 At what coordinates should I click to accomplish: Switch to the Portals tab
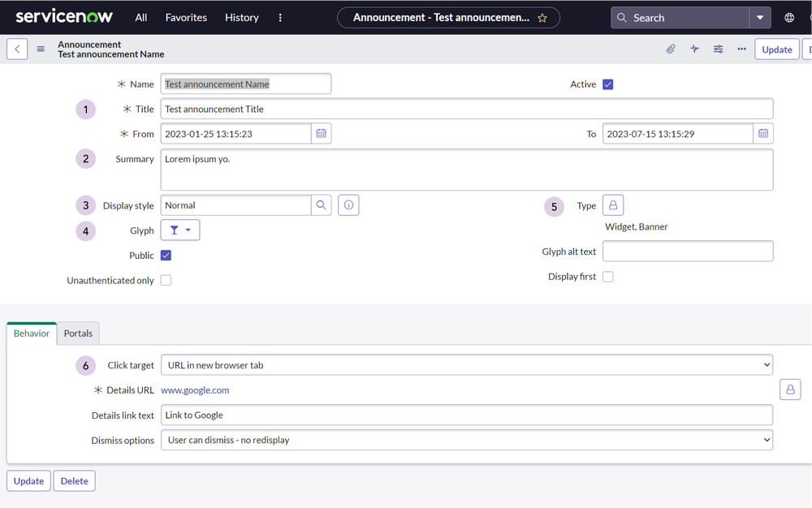[78, 334]
